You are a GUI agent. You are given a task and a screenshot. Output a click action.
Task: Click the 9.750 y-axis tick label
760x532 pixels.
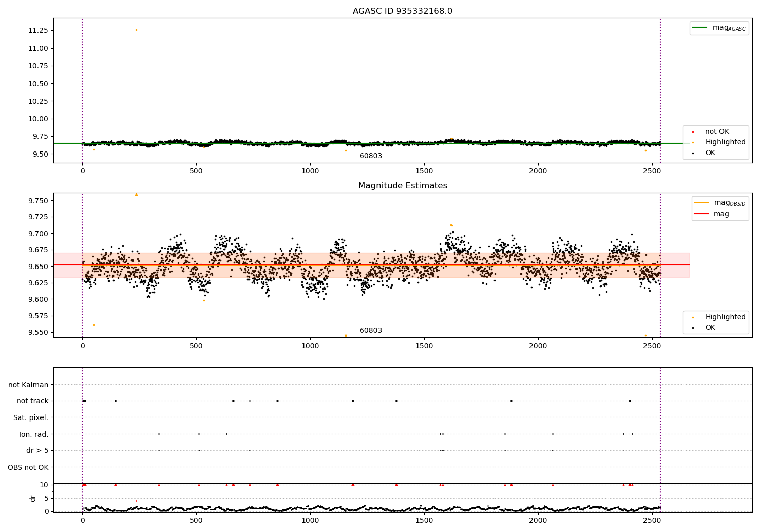point(38,201)
